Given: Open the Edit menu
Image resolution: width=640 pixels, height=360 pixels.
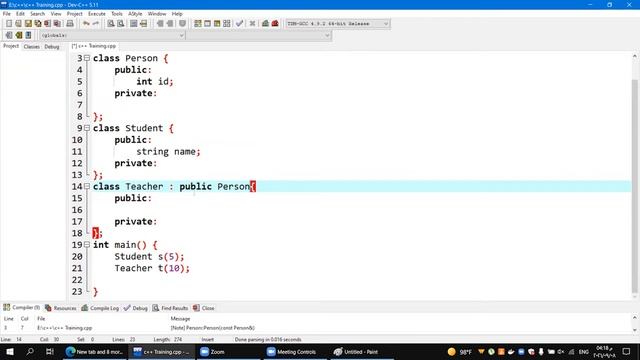Looking at the screenshot, I should tap(20, 13).
